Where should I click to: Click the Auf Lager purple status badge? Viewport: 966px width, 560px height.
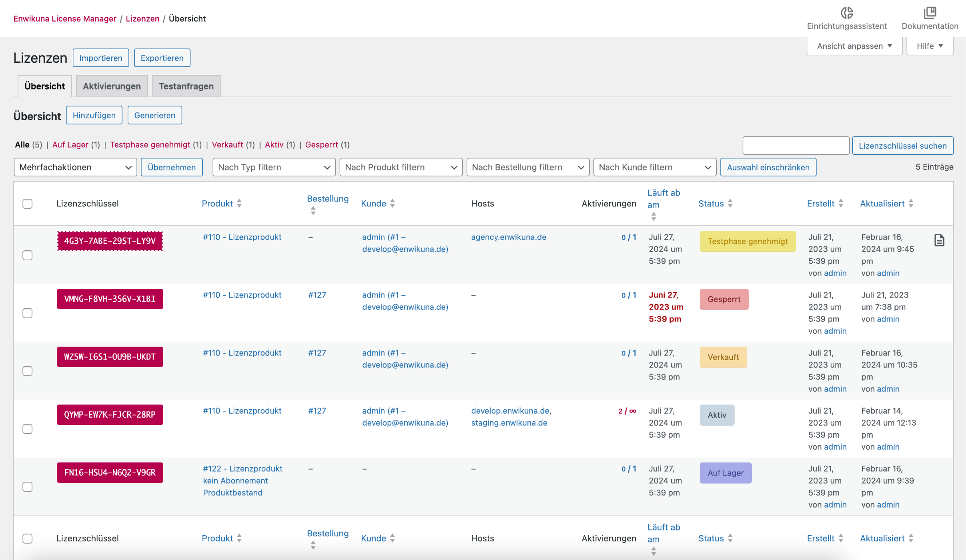click(726, 473)
